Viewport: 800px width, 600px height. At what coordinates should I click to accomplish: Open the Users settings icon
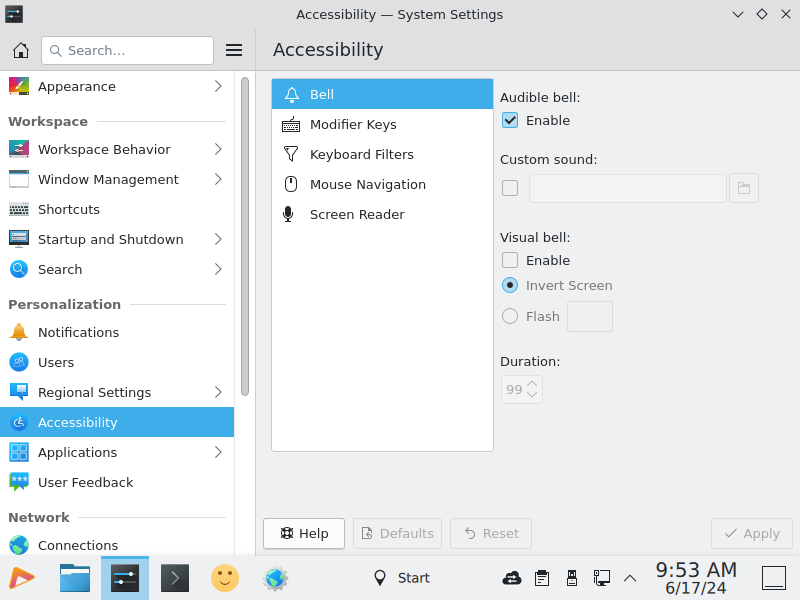[19, 362]
